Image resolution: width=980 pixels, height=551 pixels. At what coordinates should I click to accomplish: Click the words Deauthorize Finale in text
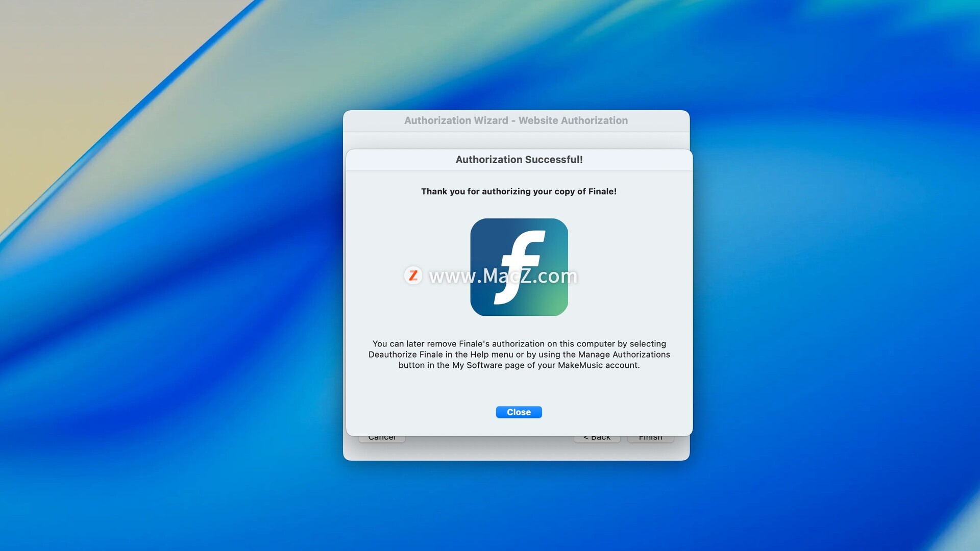pyautogui.click(x=405, y=355)
